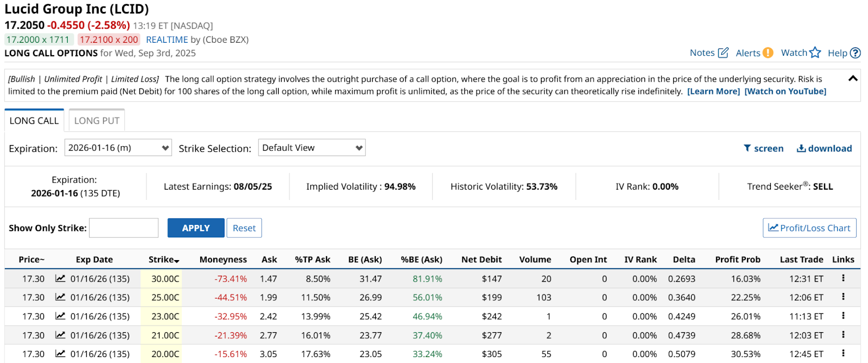
Task: Sort the table by Strike column
Action: point(164,260)
